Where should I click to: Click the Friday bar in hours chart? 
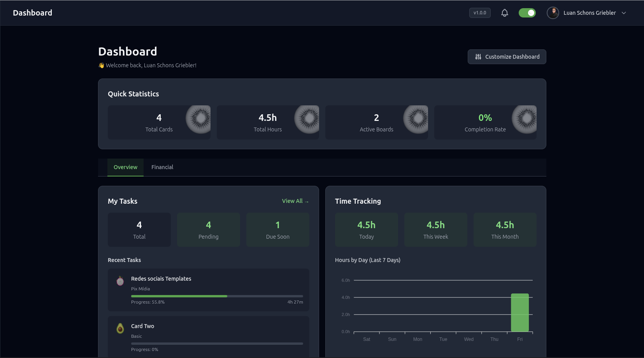pos(519,313)
